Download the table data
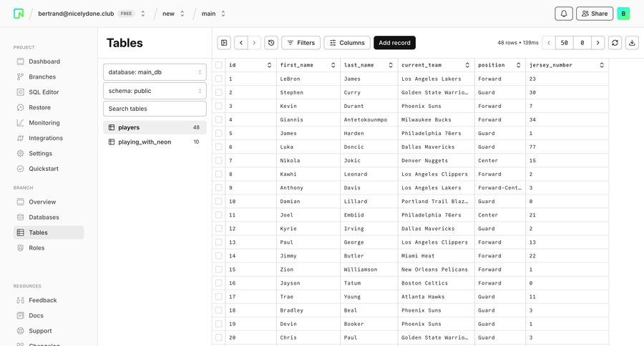This screenshot has width=644, height=346. click(x=632, y=43)
